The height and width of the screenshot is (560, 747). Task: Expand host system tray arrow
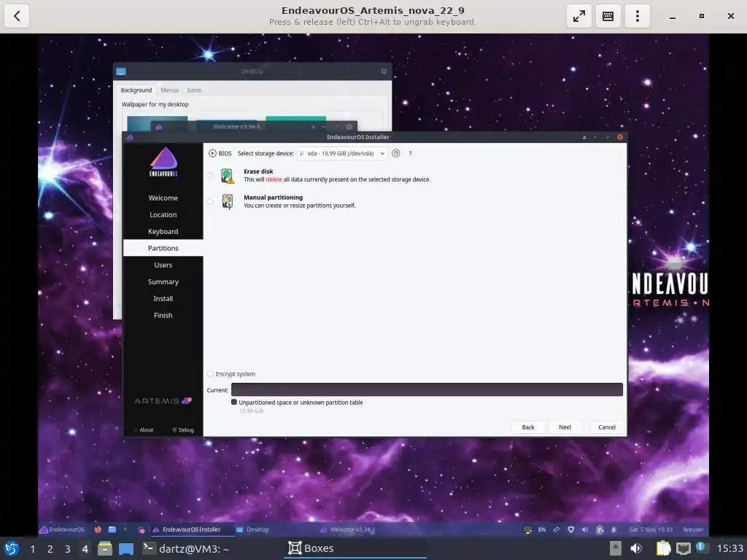pos(616,548)
